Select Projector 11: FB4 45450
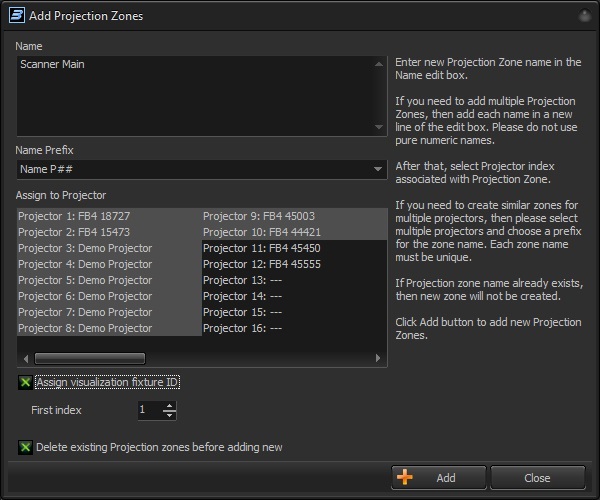 pos(261,248)
